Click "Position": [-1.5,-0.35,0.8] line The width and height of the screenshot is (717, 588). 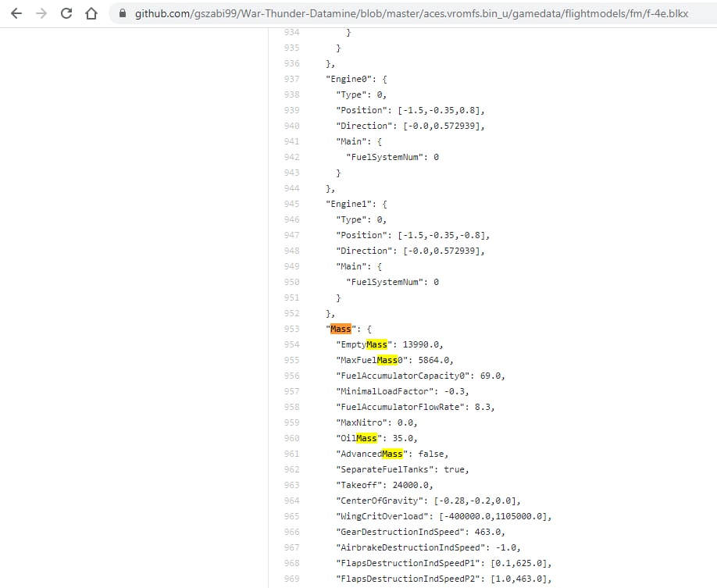pos(410,110)
